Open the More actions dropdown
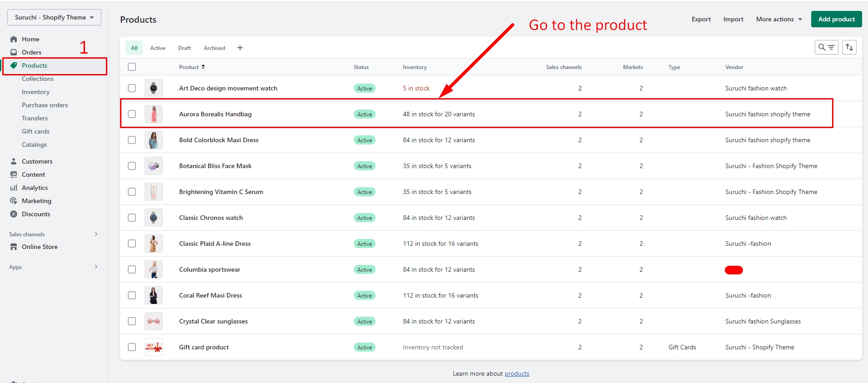The height and width of the screenshot is (383, 868). click(x=779, y=19)
